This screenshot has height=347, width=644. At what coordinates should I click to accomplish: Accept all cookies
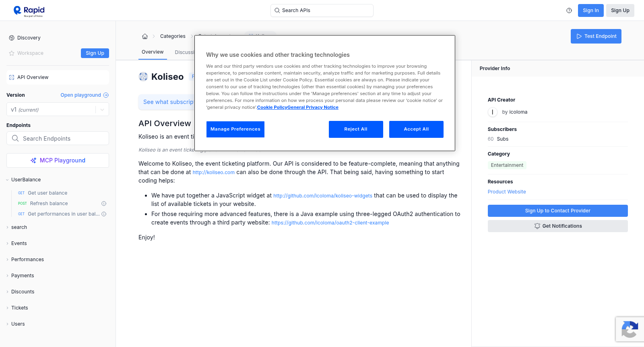(416, 129)
